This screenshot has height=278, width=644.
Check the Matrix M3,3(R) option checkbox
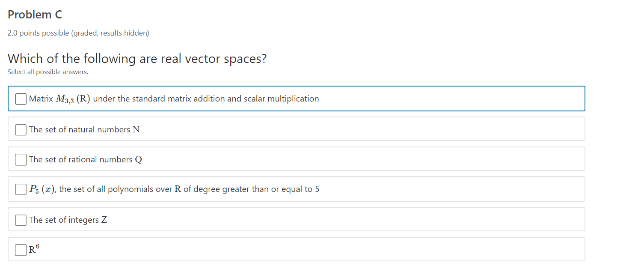(21, 99)
